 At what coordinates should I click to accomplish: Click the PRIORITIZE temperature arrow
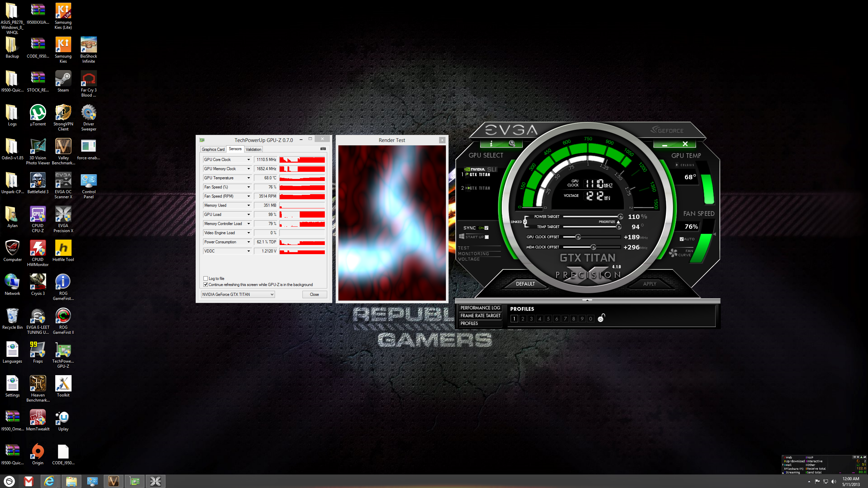click(618, 222)
